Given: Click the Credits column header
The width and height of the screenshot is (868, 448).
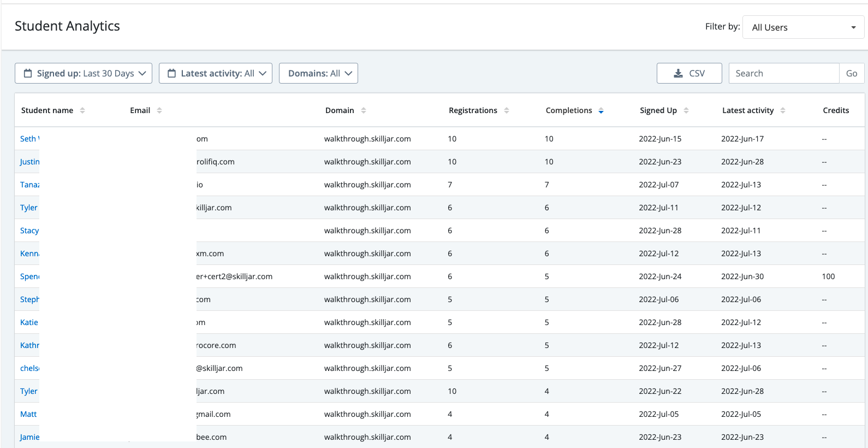Looking at the screenshot, I should tap(836, 110).
